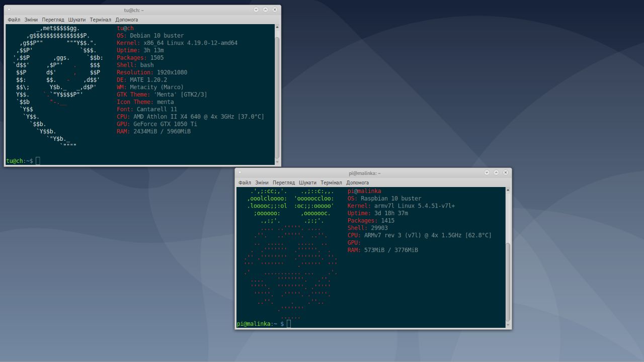Open window menu icon of pi@malinka terminal

(240, 172)
